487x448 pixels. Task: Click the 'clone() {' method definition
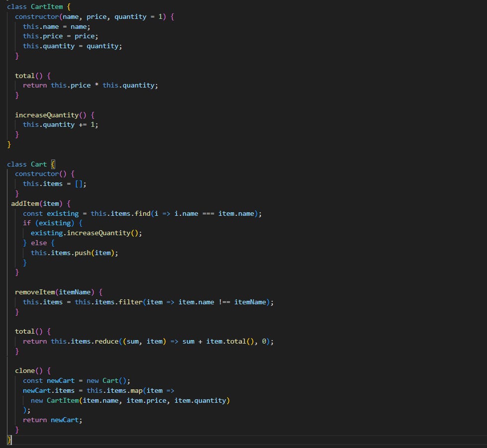pyautogui.click(x=33, y=370)
